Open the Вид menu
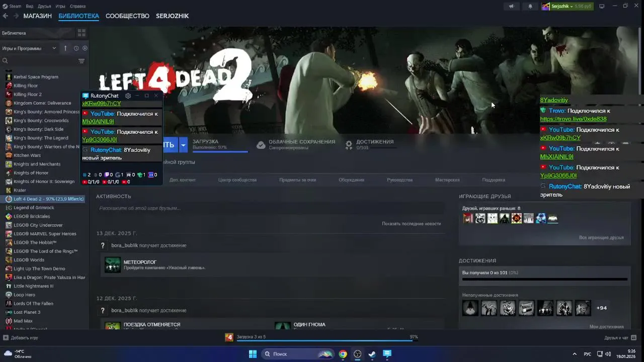The height and width of the screenshot is (362, 644). coord(30,6)
